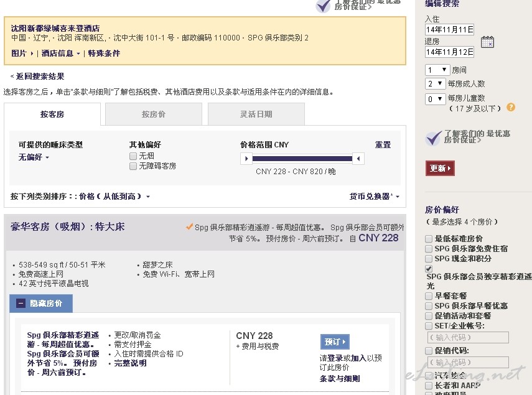Image resolution: width=532 pixels, height=395 pixels.
Task: Open the 房间 count dropdown
Action: coord(437,70)
